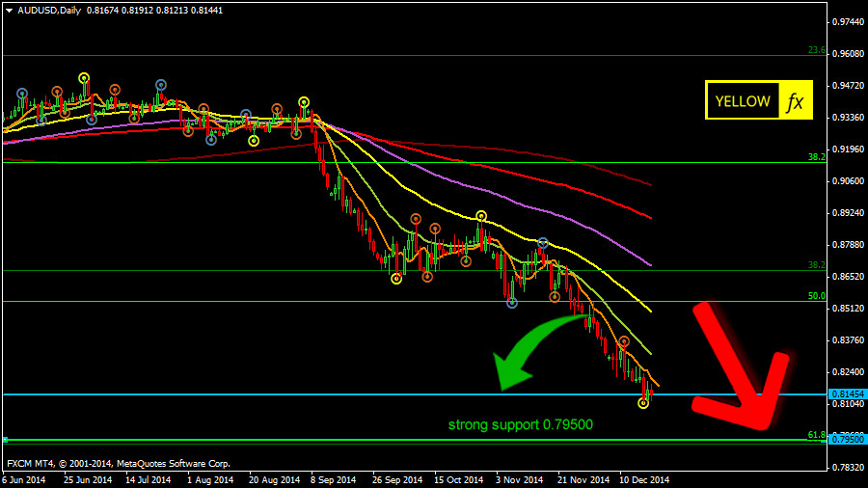Click the fx symbol in the logo
Viewport: 868px width, 488px height.
pyautogui.click(x=795, y=100)
